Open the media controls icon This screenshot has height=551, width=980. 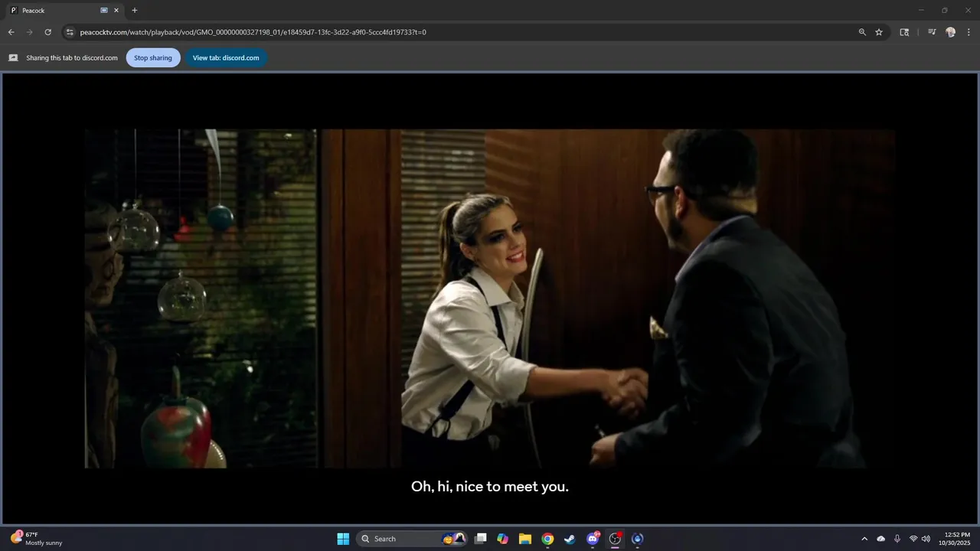pos(932,32)
